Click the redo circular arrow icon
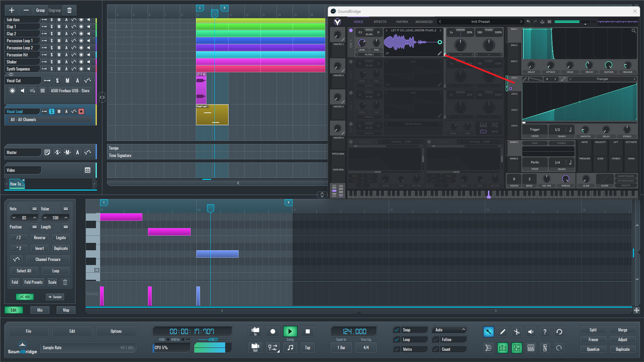The height and width of the screenshot is (362, 644). pos(559,348)
